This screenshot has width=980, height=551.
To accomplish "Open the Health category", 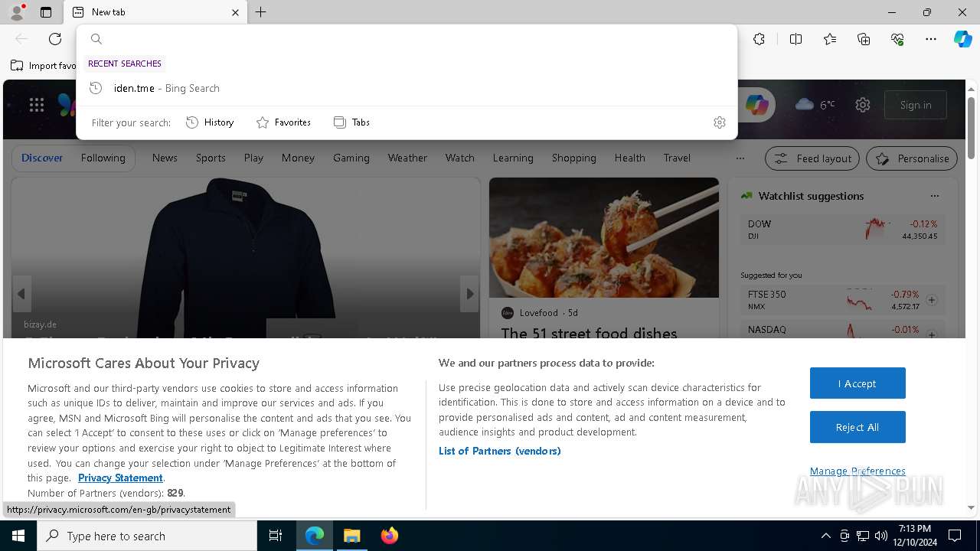I will tap(629, 158).
